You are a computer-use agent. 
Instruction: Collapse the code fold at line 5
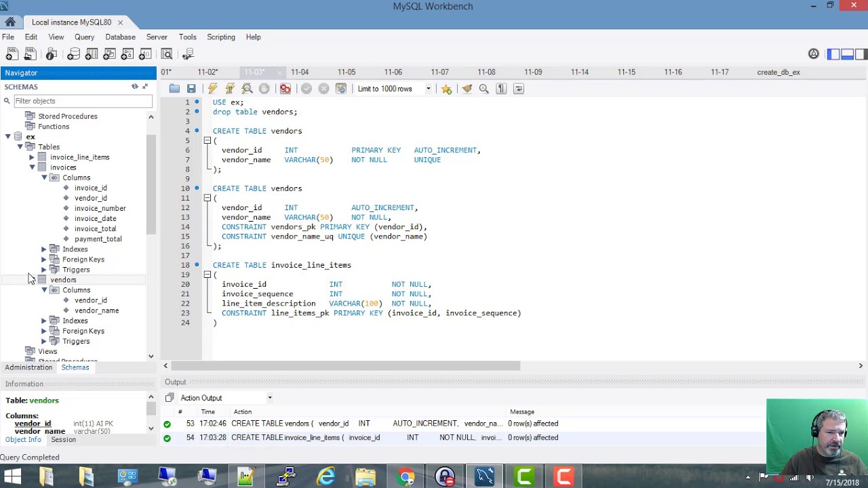tap(208, 140)
